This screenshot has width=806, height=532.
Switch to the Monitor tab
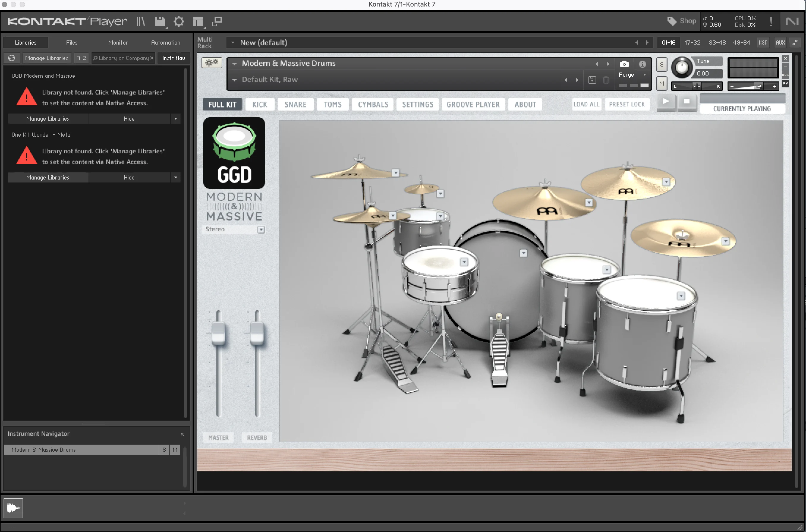tap(118, 43)
